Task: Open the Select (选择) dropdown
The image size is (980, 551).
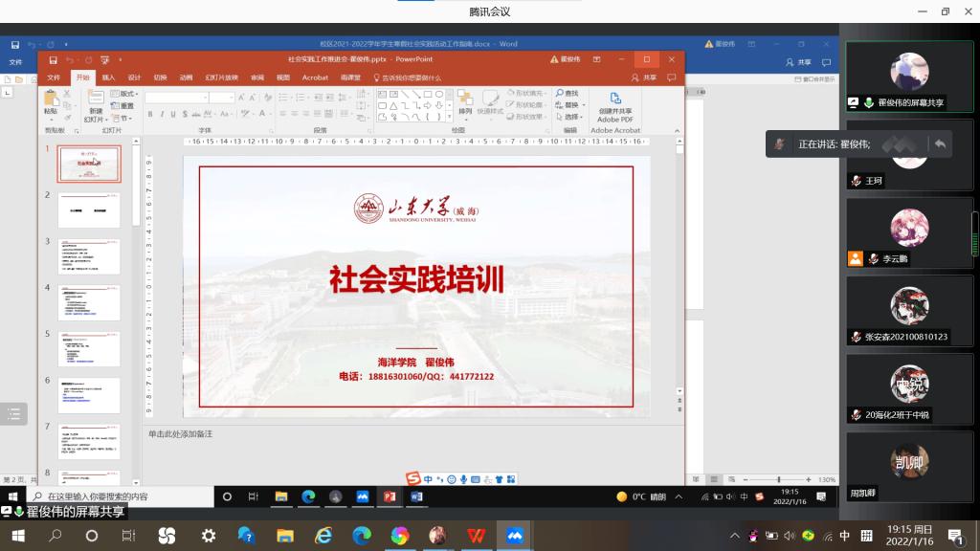Action: pos(569,117)
